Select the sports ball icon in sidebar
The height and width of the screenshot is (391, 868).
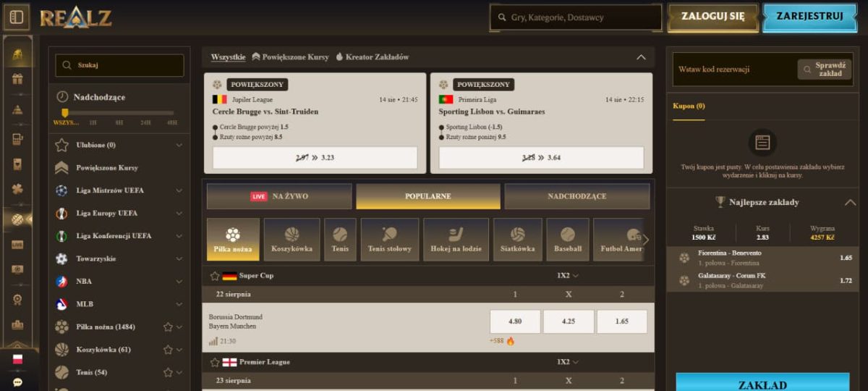(17, 219)
